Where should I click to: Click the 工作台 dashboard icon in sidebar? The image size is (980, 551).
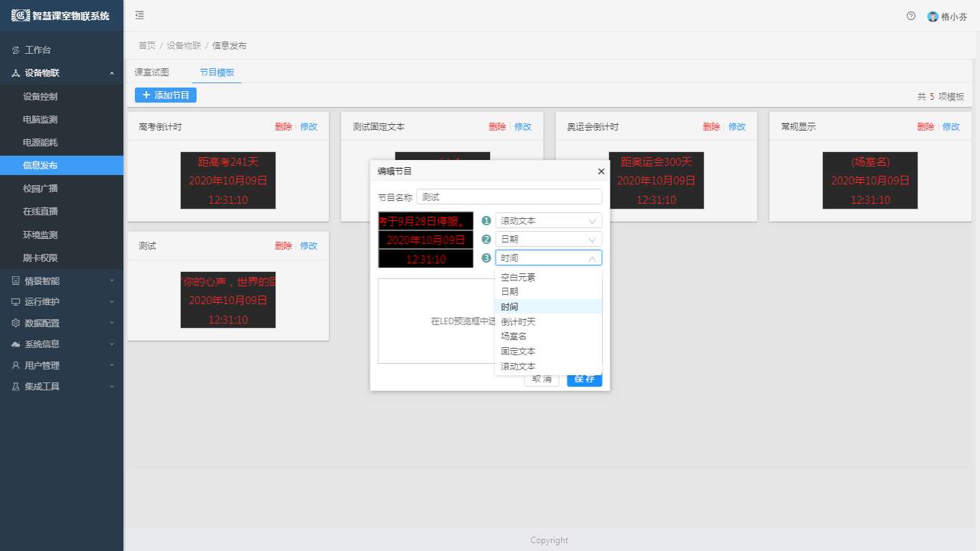point(15,50)
